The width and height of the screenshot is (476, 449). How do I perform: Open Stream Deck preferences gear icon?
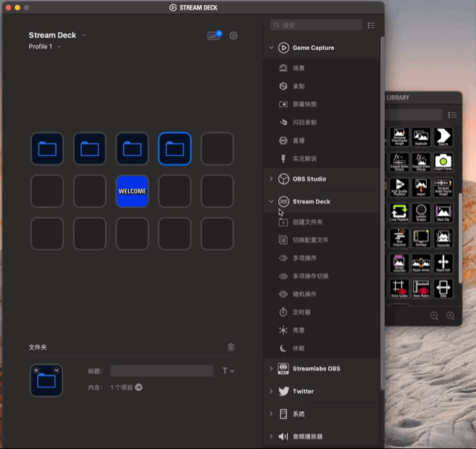(233, 36)
